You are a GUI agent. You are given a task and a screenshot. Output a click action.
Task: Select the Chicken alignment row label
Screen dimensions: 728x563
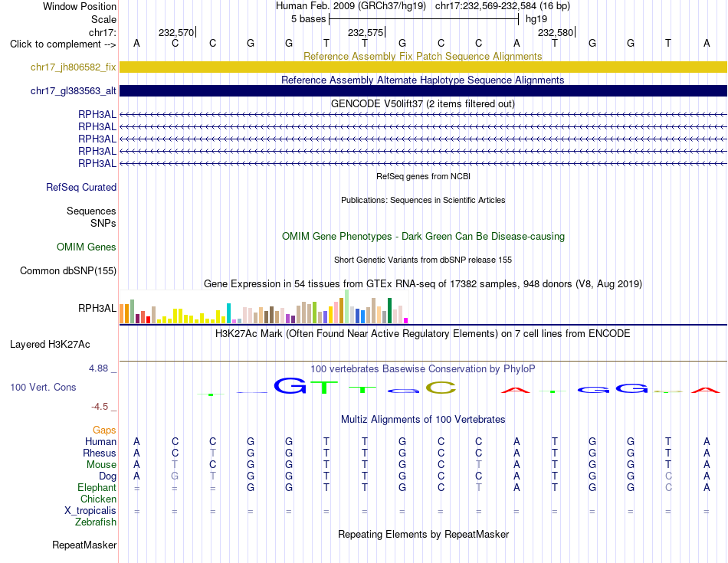pos(98,499)
